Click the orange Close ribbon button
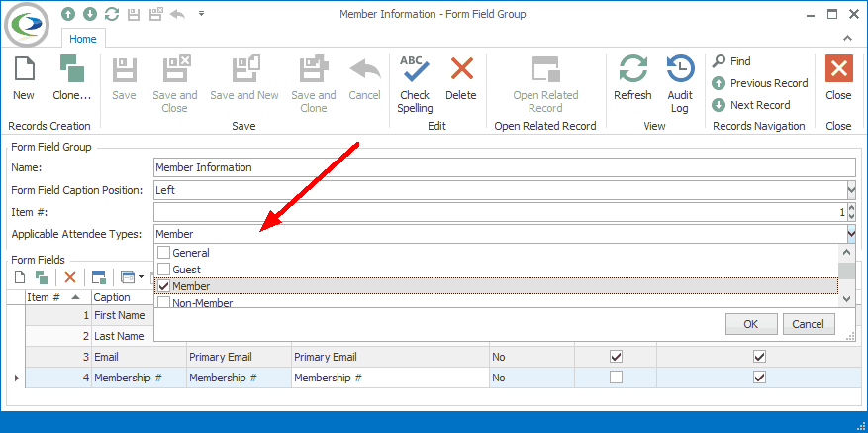The height and width of the screenshot is (433, 868). [x=838, y=79]
